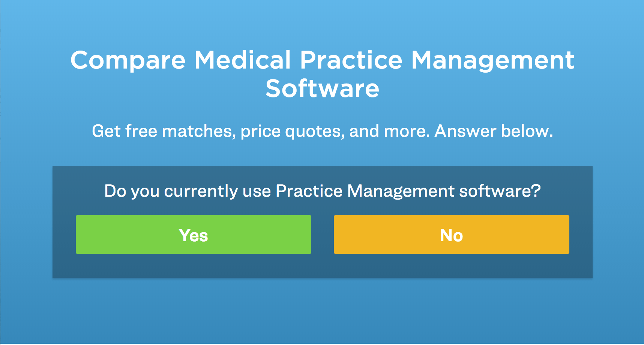Answer Yes to using Practice Management software
The width and height of the screenshot is (644, 345).
194,234
